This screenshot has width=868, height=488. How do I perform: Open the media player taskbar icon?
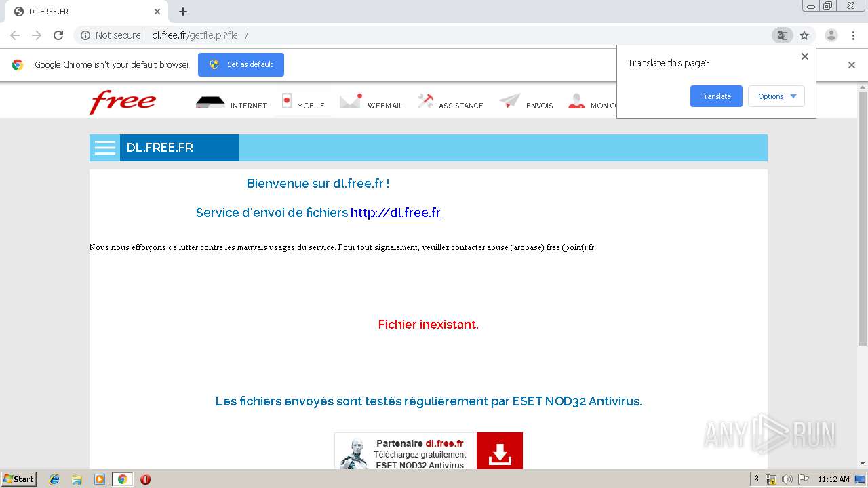[x=100, y=479]
